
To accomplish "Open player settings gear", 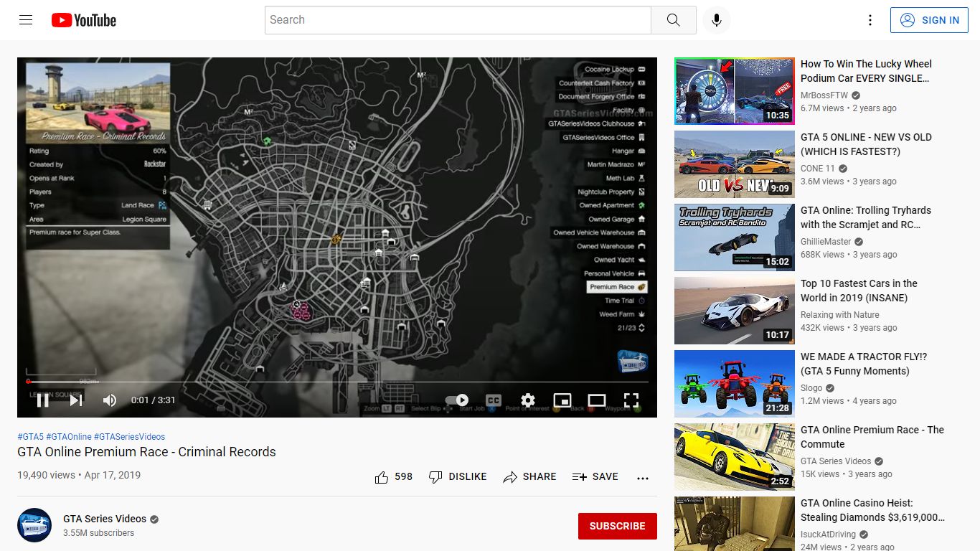I will [x=528, y=400].
